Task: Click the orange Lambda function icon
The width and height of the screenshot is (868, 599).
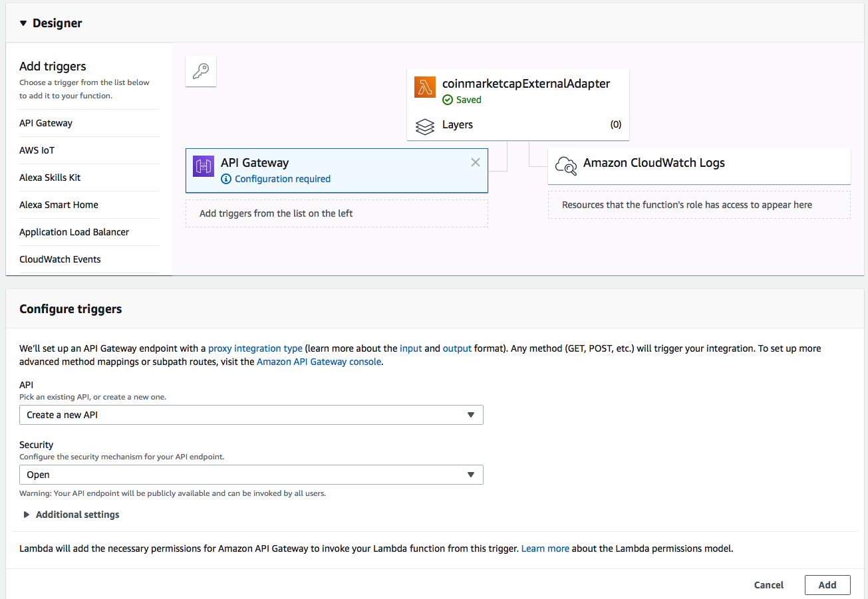Action: (x=425, y=87)
